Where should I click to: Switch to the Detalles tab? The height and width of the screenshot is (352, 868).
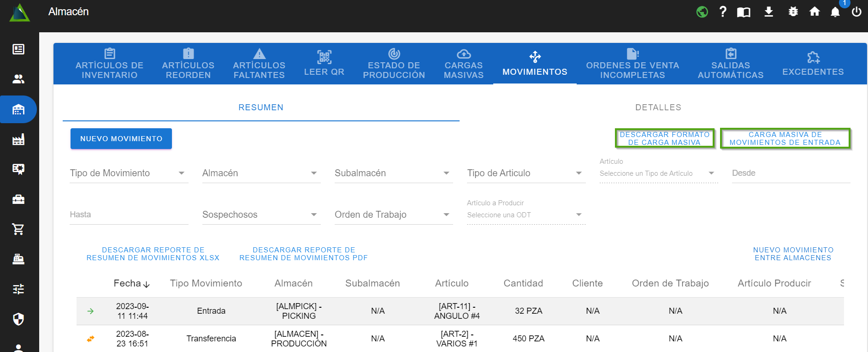(x=658, y=107)
